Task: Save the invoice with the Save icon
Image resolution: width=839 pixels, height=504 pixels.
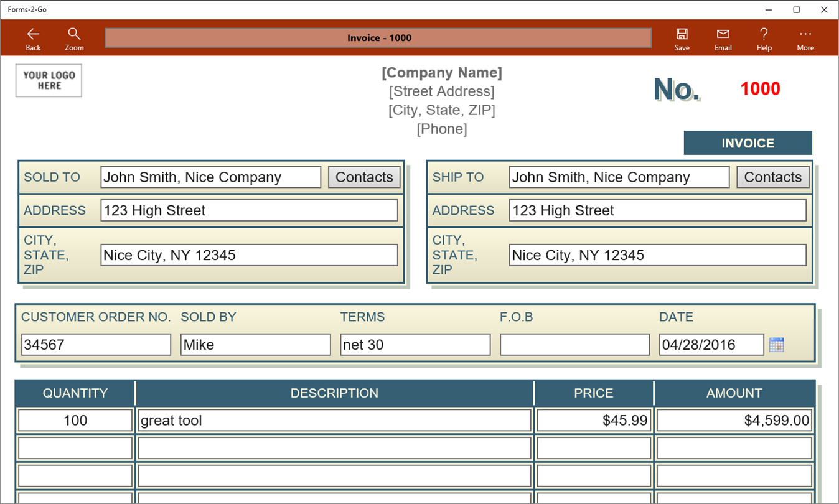Action: click(682, 39)
